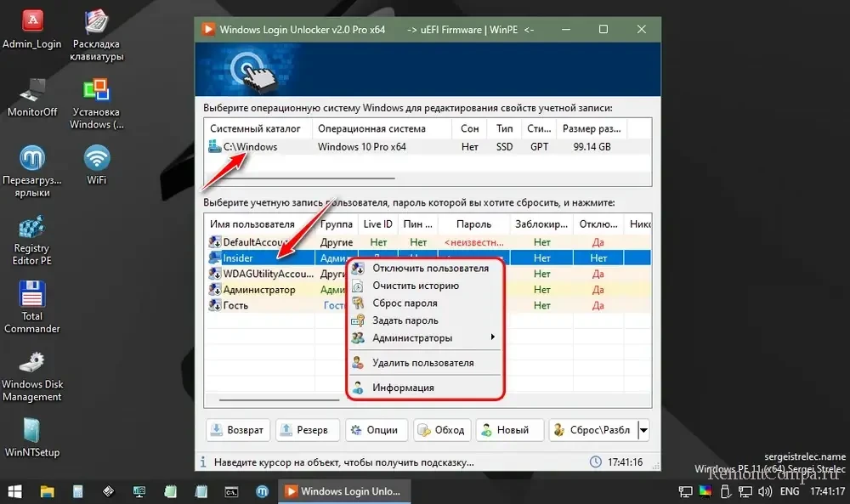The height and width of the screenshot is (504, 850).
Task: Click the taskbar clock showing 17:41:17
Action: click(x=827, y=491)
